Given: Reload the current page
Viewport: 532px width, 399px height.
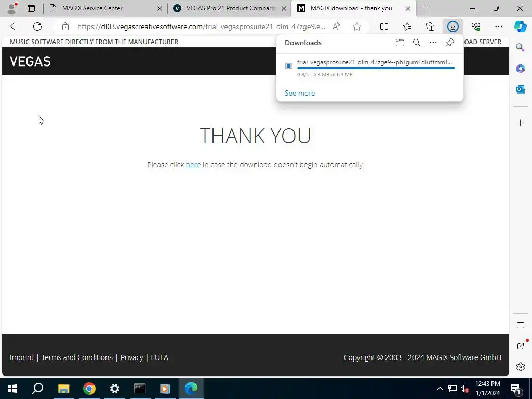Looking at the screenshot, I should point(37,26).
